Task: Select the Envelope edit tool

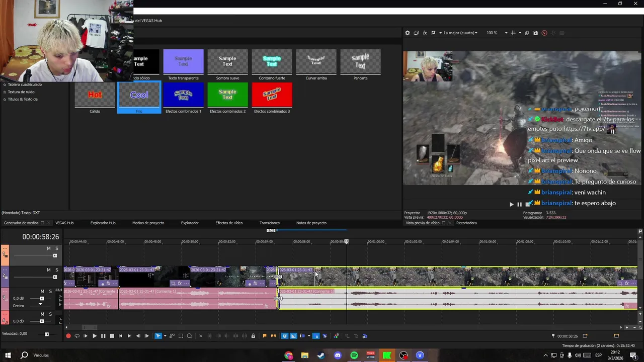Action: click(x=172, y=336)
